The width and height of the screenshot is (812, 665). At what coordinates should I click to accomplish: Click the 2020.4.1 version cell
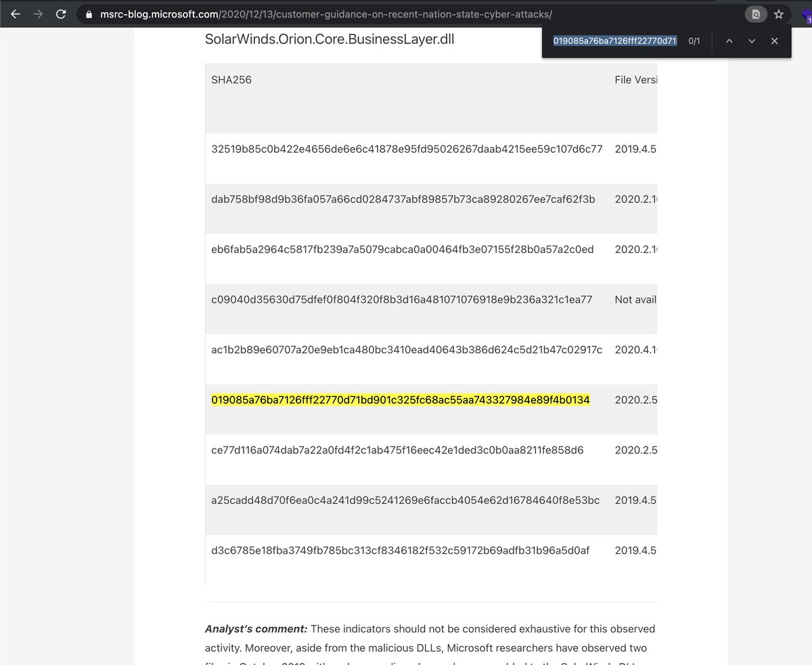click(635, 350)
